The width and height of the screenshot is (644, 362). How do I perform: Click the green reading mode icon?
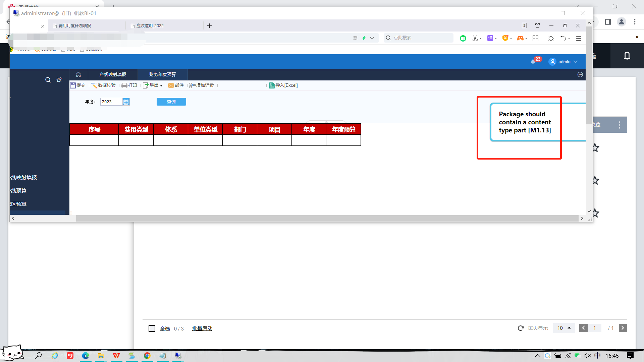(x=463, y=38)
